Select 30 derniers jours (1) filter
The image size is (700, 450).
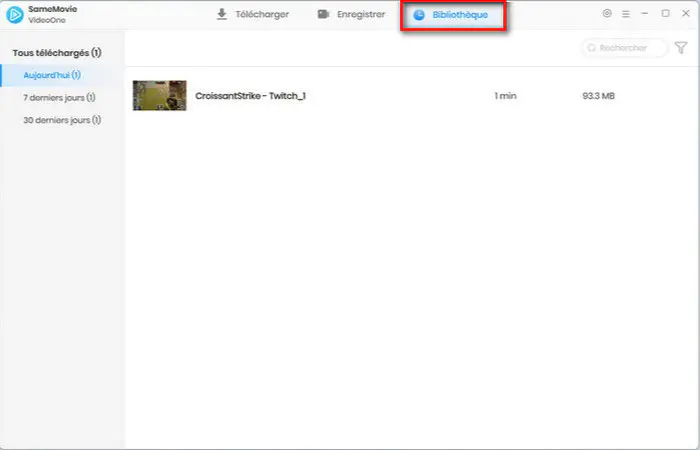(x=62, y=120)
